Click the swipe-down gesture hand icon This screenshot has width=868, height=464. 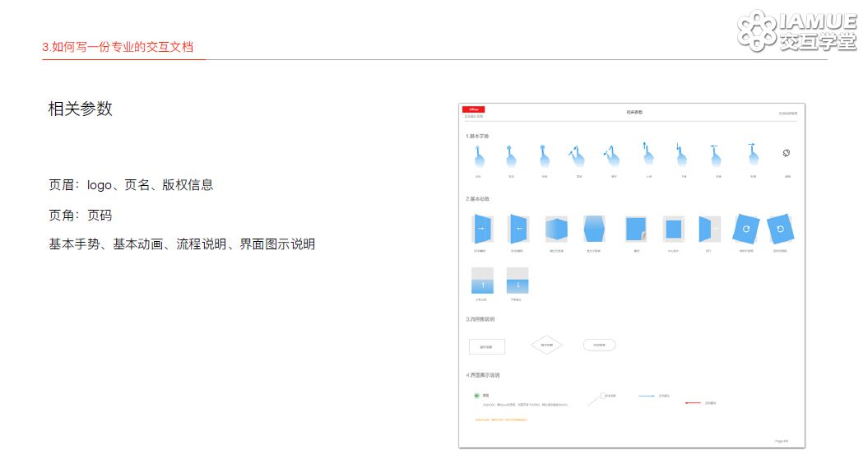pos(681,155)
